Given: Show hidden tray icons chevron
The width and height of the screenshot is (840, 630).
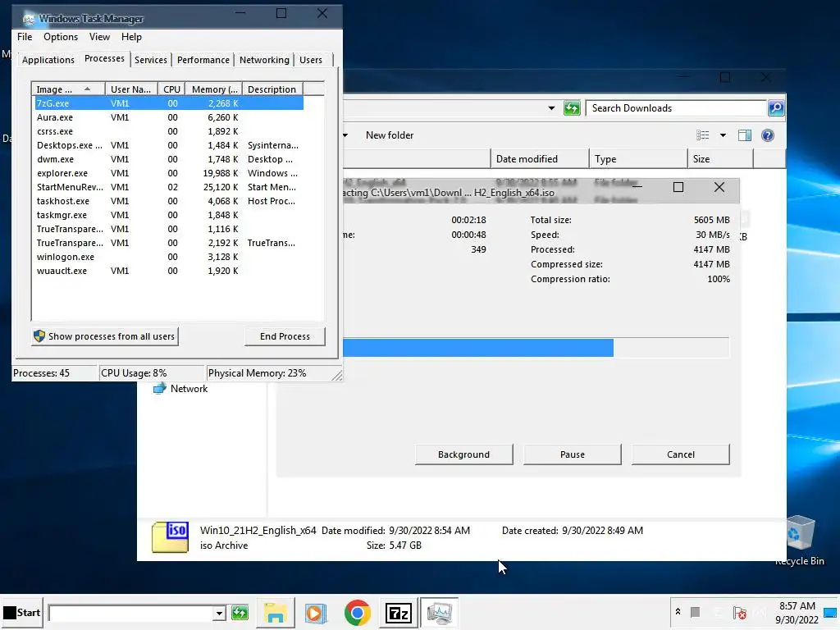Looking at the screenshot, I should click(678, 611).
